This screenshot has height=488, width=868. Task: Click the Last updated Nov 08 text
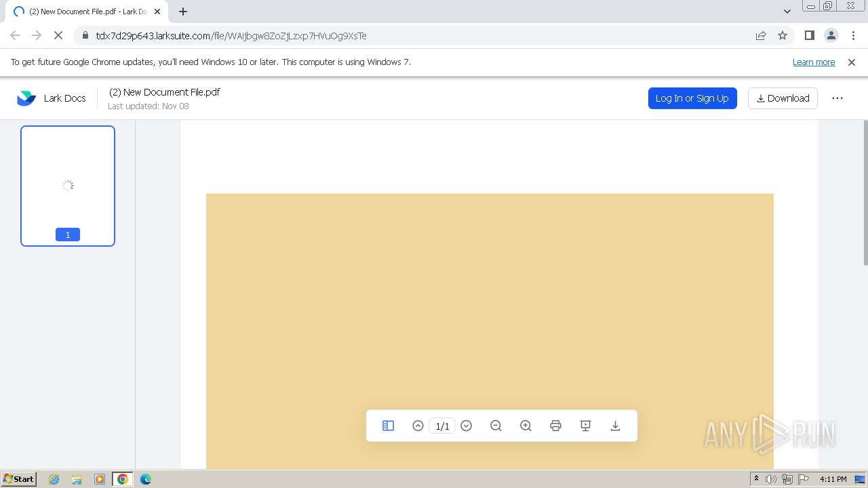click(x=149, y=106)
